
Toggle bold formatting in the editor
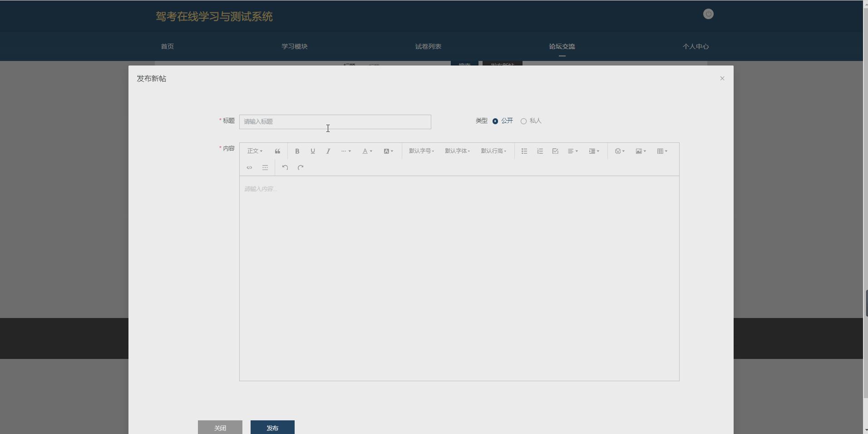[296, 151]
